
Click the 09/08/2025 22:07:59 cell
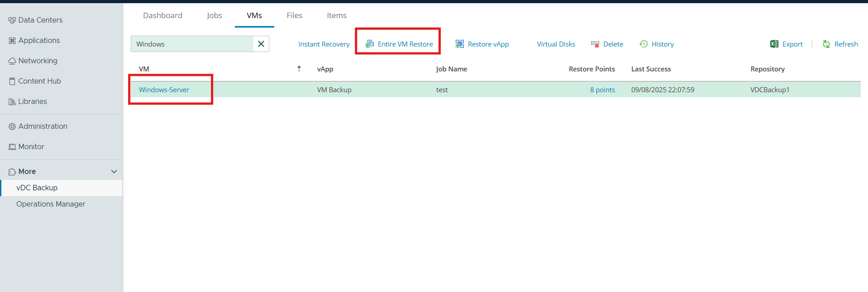tap(663, 90)
